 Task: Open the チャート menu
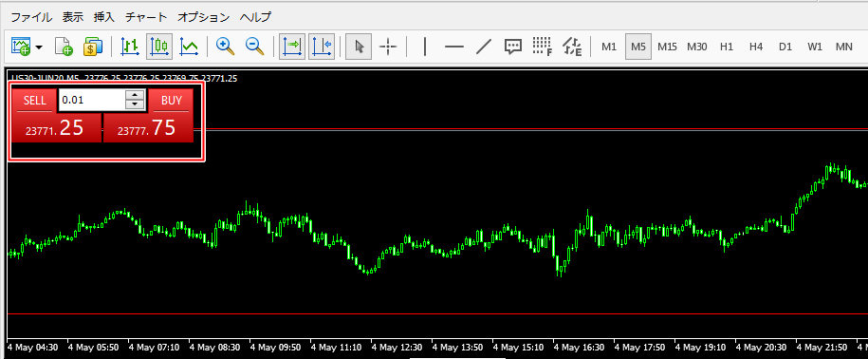tap(145, 17)
